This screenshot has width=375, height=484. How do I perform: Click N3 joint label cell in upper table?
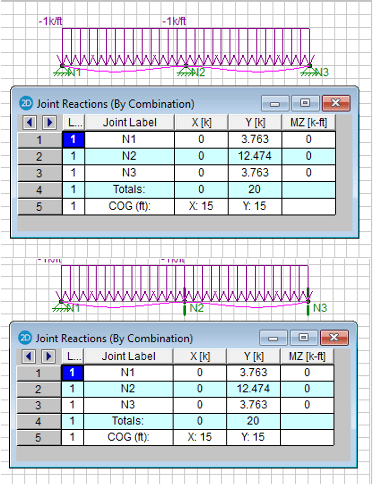(x=129, y=173)
